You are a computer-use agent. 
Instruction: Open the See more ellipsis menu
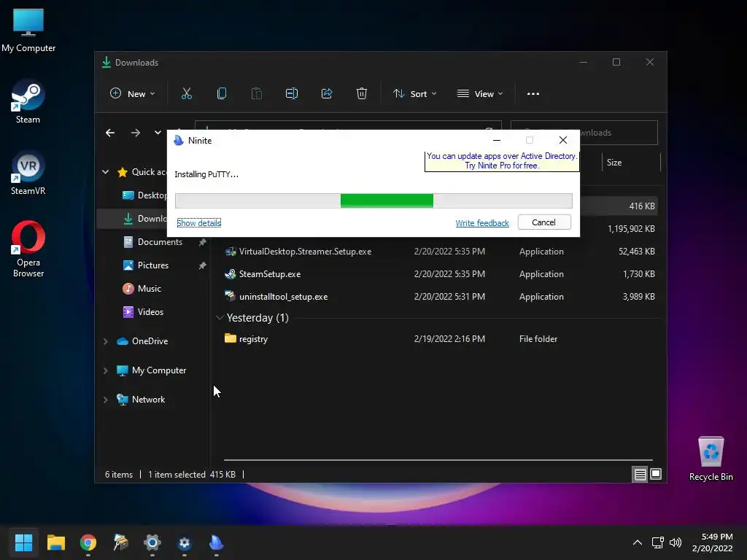point(533,94)
